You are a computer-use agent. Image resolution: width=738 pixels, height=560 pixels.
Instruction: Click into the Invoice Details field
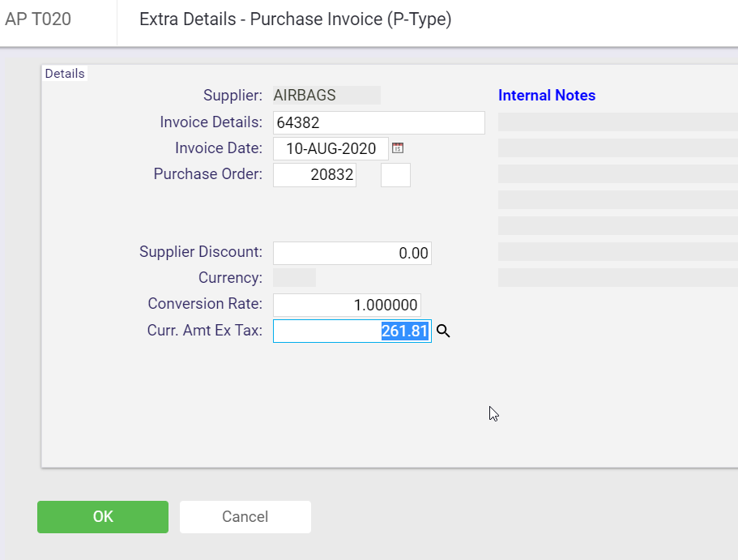[x=379, y=122]
